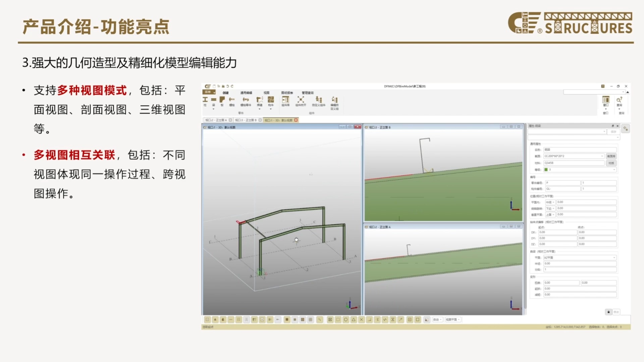Toggle the diagonal arrow snap icon in bottom toolbar
Image resolution: width=644 pixels, height=362 pixels.
(400, 320)
